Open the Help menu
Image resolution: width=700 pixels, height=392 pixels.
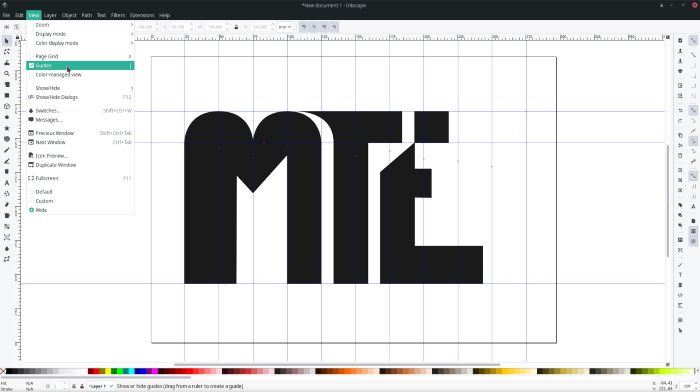click(x=164, y=15)
